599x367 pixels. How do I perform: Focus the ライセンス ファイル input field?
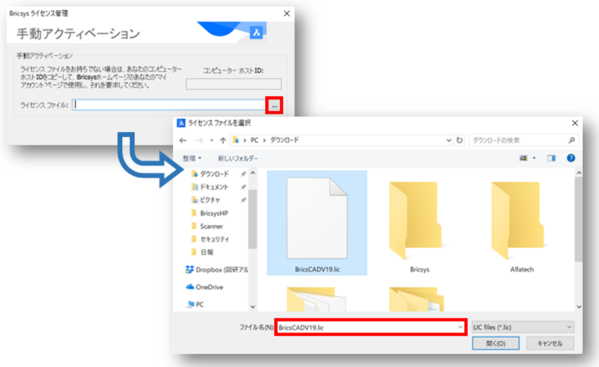click(x=168, y=105)
